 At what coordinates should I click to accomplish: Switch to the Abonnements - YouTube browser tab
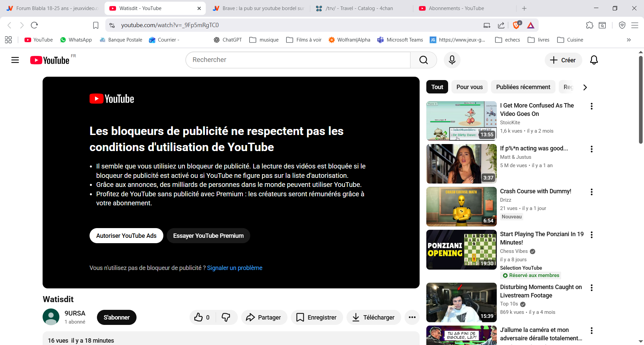456,8
